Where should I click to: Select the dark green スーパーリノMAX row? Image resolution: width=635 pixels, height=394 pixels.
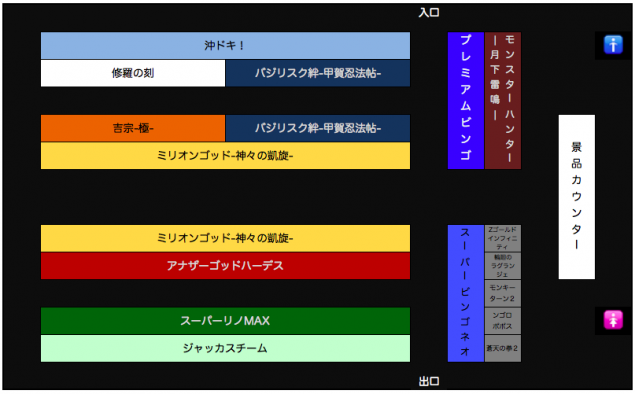coord(225,321)
